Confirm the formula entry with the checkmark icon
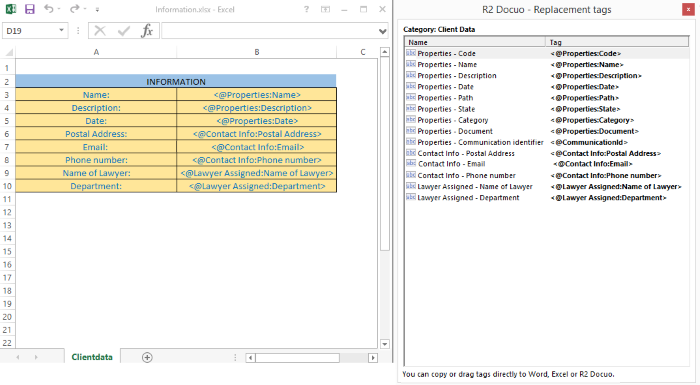 [124, 31]
